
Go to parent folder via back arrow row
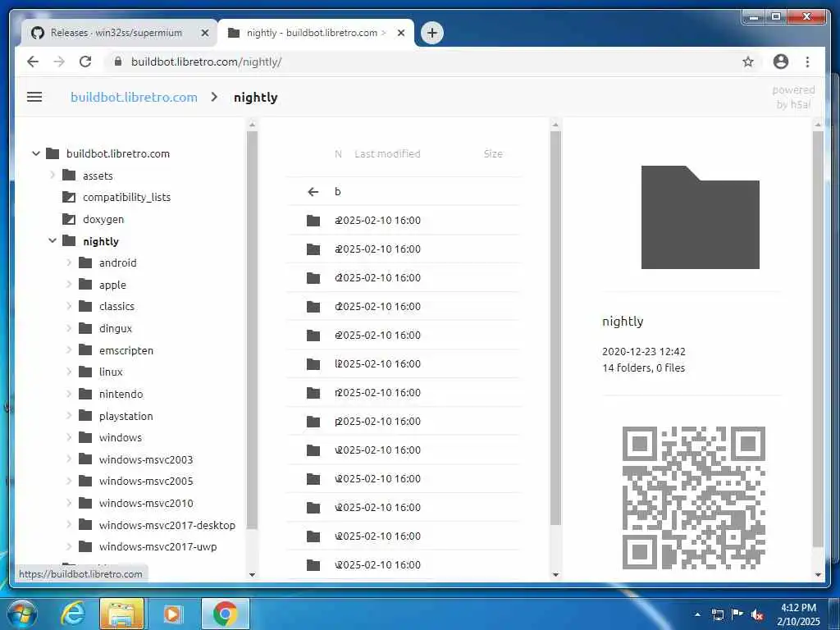404,191
